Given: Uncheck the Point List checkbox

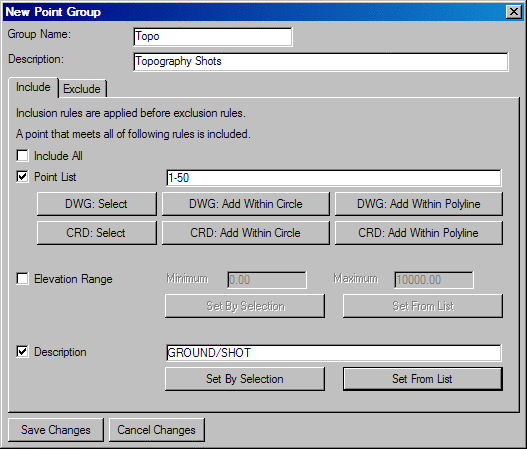Looking at the screenshot, I should click(x=23, y=177).
